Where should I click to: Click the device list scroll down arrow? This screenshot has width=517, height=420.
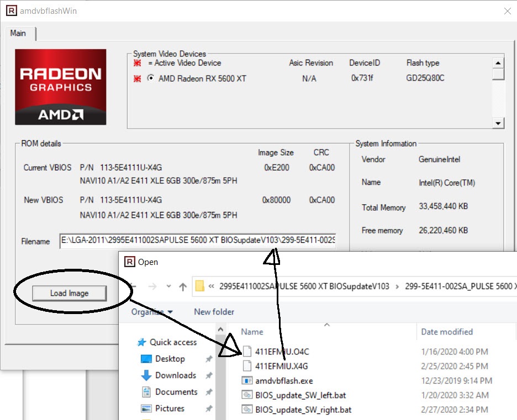498,123
